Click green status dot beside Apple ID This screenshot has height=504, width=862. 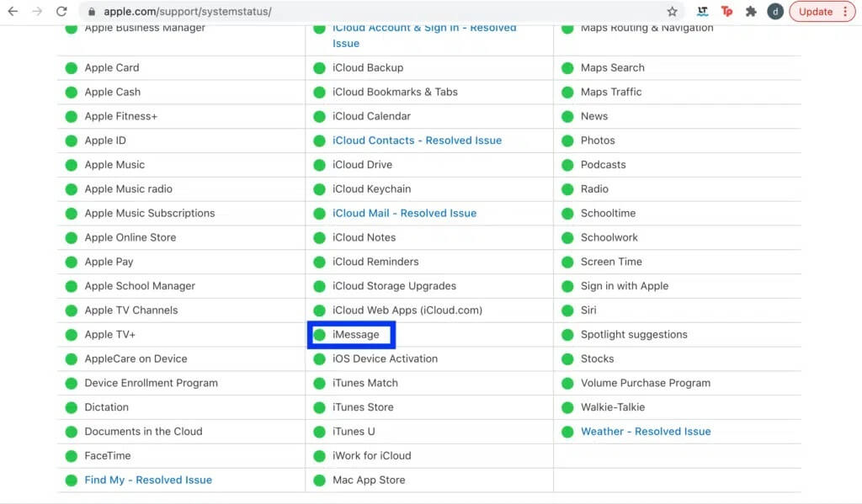71,141
